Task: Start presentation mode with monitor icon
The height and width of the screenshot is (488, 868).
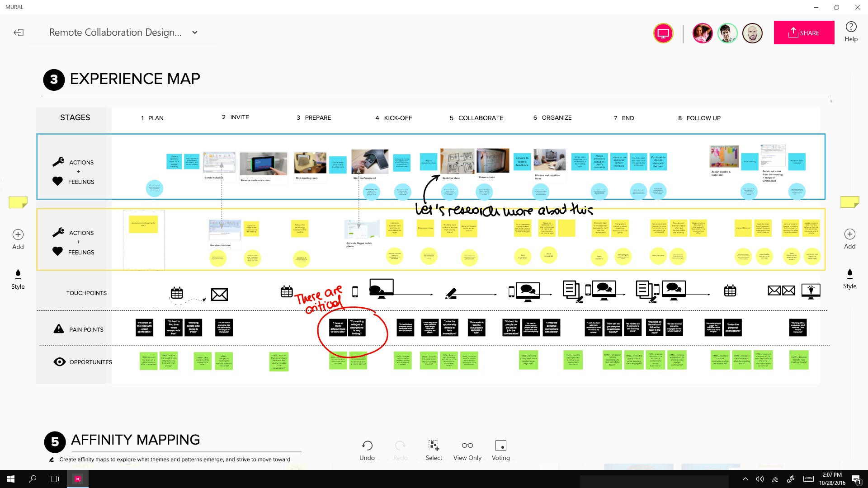Action: tap(663, 33)
